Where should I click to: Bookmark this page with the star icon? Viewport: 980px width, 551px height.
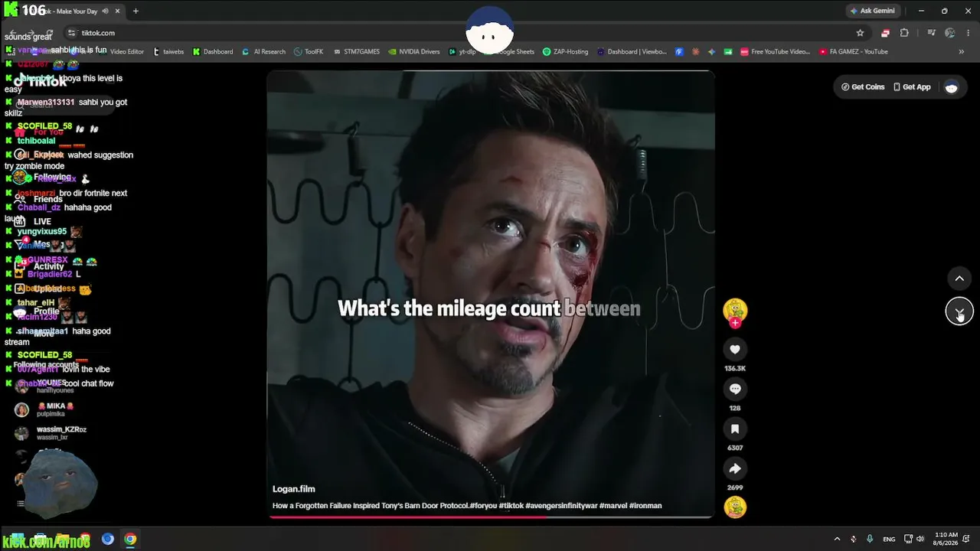(x=860, y=33)
